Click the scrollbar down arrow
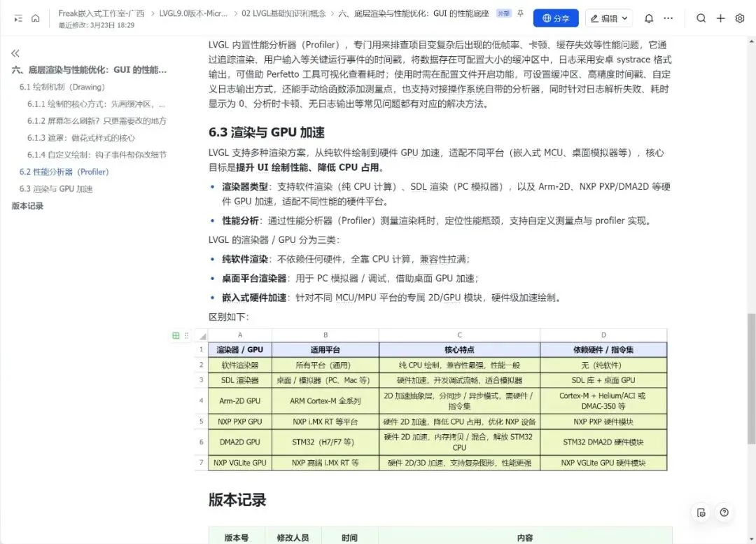Viewport: 756px width, 544px height. (x=752, y=539)
